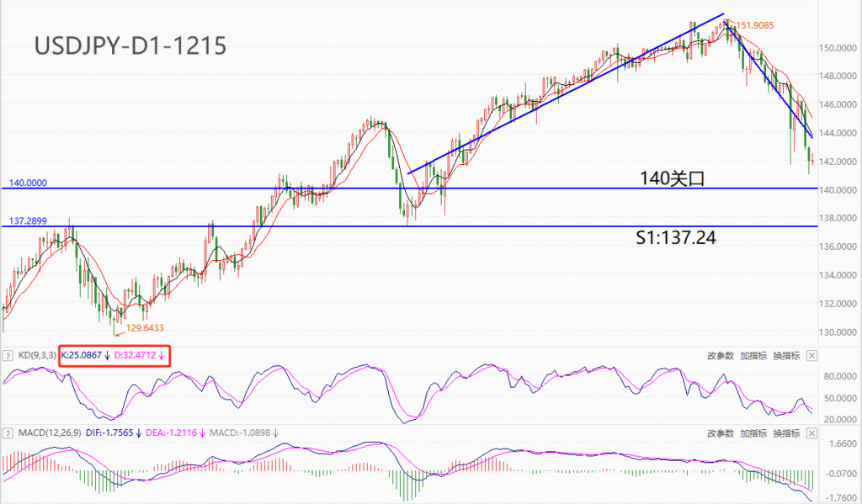This screenshot has width=862, height=504.
Task: Click 加指标 in the KD panel
Action: [x=753, y=356]
